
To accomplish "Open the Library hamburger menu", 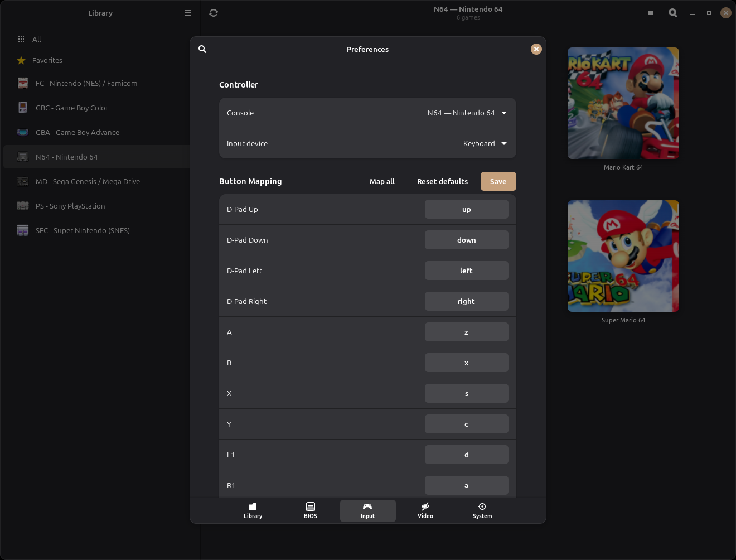I will pos(188,13).
